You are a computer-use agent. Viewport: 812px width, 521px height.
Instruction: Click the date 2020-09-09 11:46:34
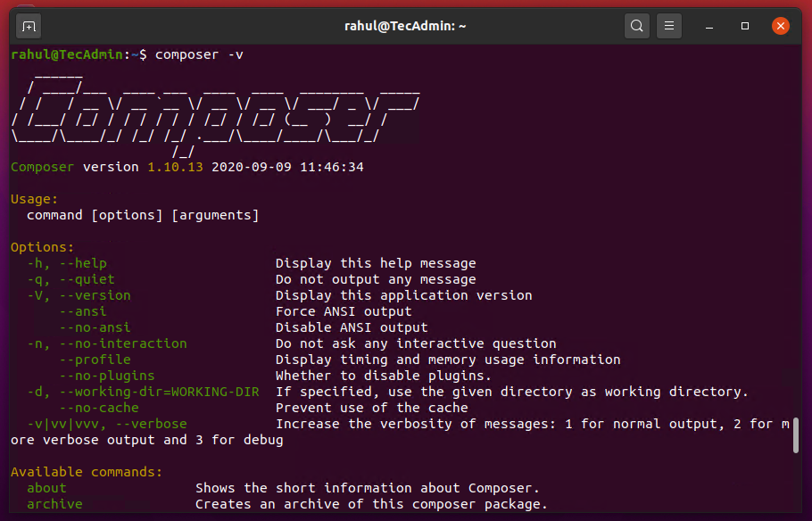point(287,168)
